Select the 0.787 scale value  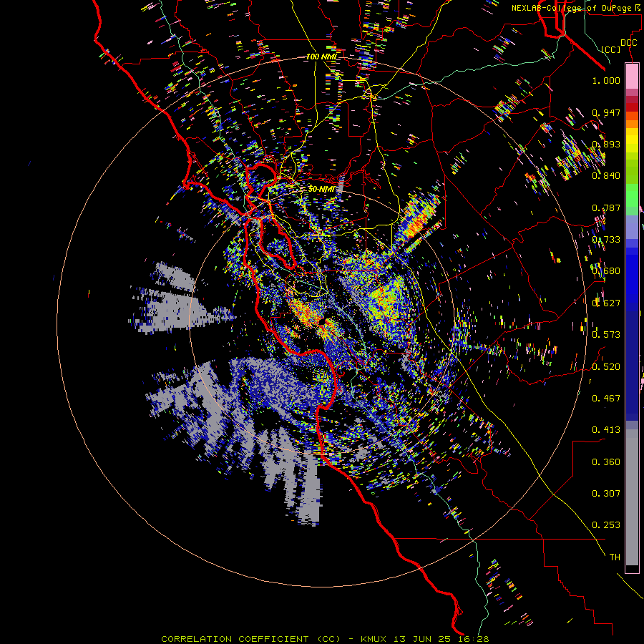(x=606, y=208)
